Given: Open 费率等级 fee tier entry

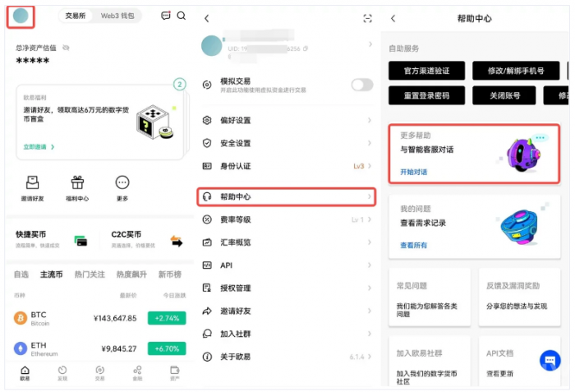Looking at the screenshot, I should [287, 219].
